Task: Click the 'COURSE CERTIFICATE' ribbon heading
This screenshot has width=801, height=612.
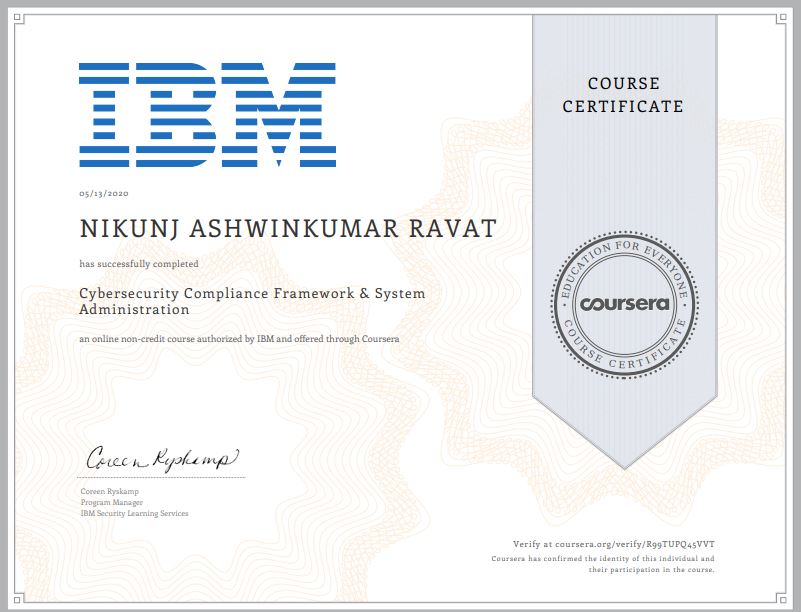Action: coord(623,95)
